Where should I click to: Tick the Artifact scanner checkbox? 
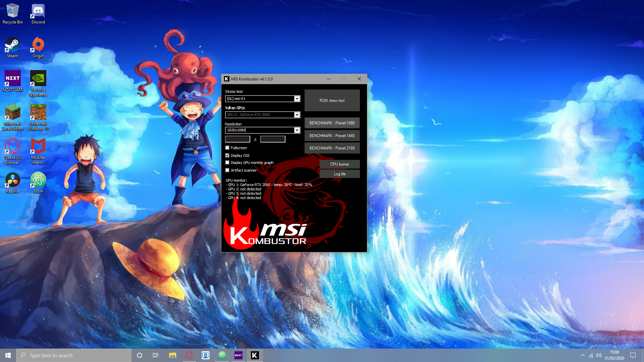pos(227,170)
